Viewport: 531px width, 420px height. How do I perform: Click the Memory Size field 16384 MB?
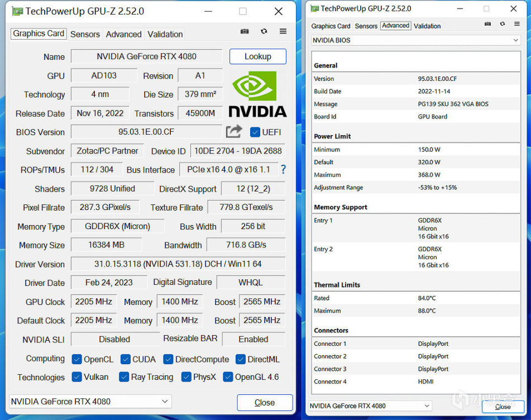point(106,245)
